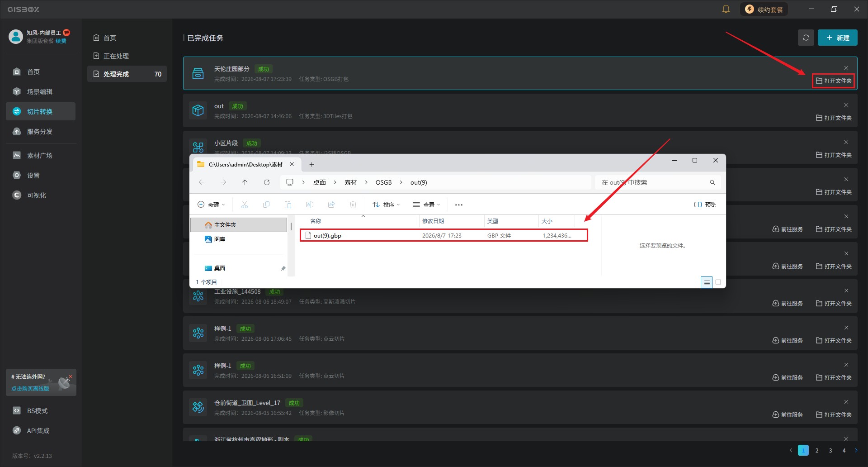Go to service for 工业设施_144508 task

coord(788,304)
